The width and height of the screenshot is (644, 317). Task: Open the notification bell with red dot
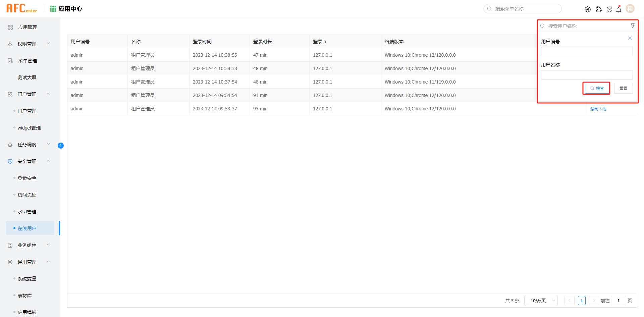619,9
